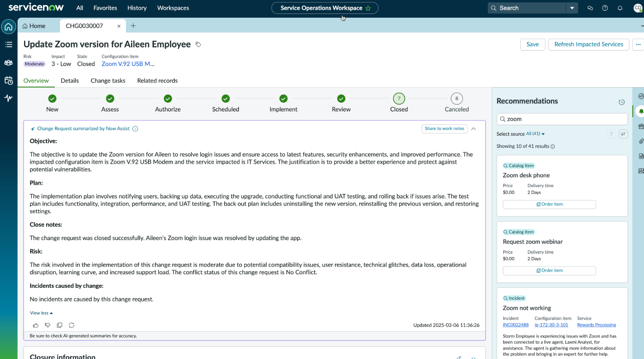Viewport: 644px width, 359px height.
Task: Open the user profile avatar
Action: [x=638, y=8]
